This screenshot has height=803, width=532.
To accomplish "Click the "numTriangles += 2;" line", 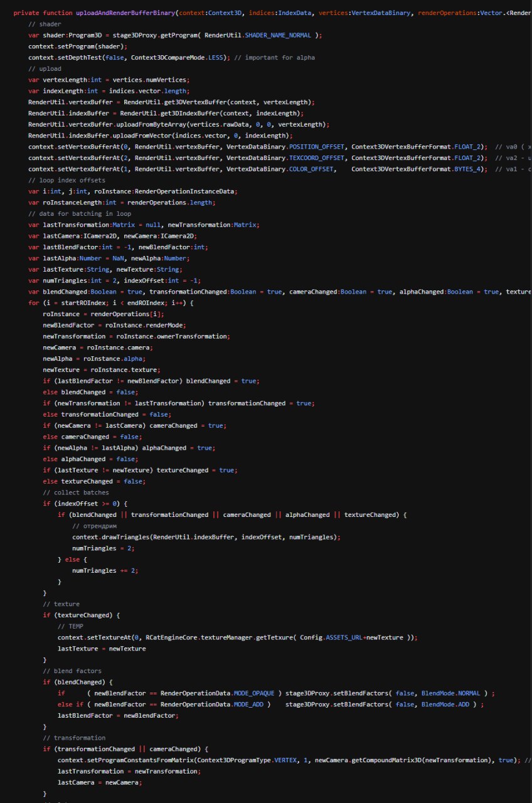I will click(x=105, y=571).
